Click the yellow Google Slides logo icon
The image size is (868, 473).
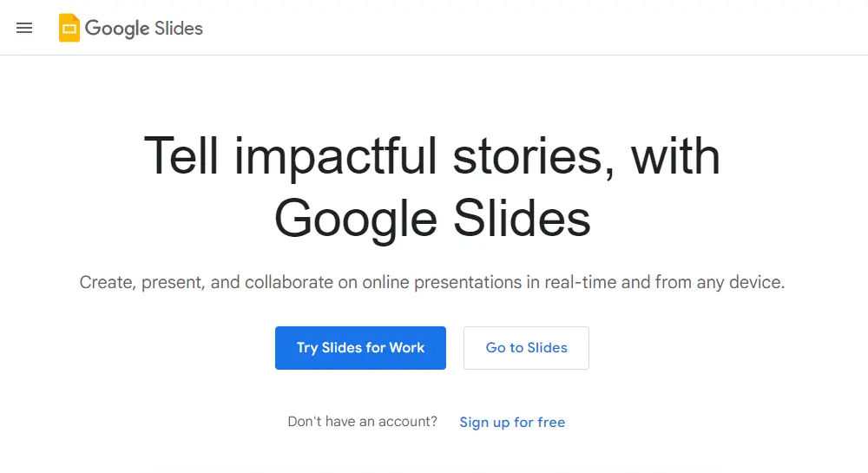[x=69, y=28]
